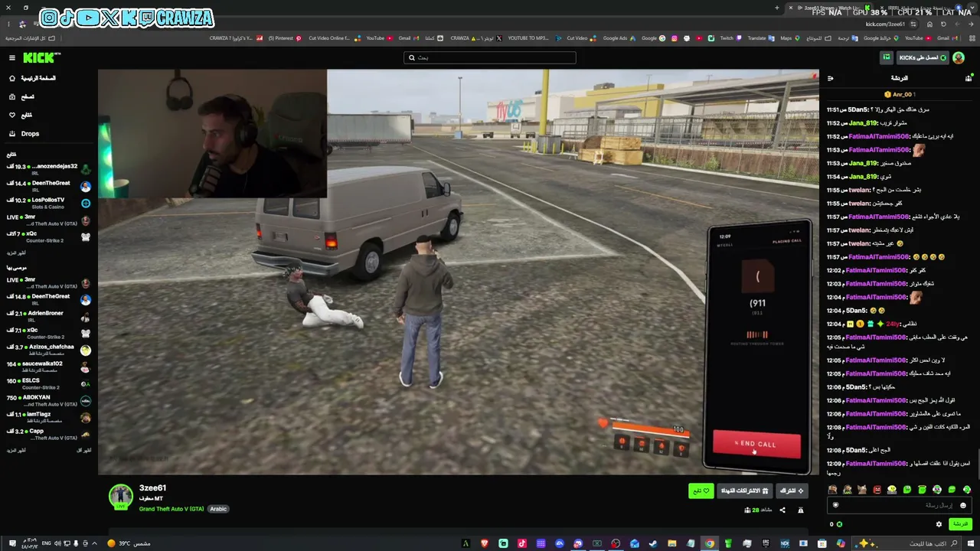This screenshot has height=551, width=980.
Task: Open the profile avatar menu in the header
Action: point(959,57)
